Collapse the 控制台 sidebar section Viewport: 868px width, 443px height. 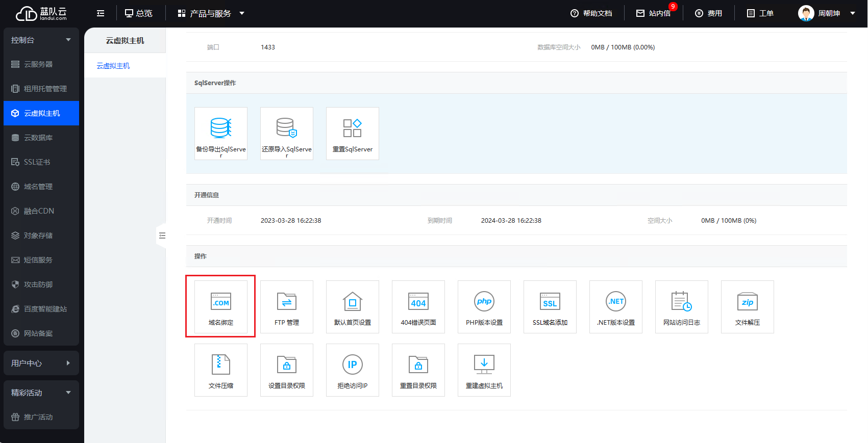coord(41,40)
